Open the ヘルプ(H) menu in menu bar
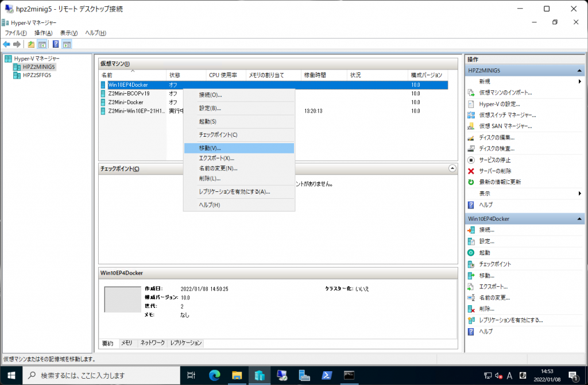588x385 pixels. click(x=95, y=33)
